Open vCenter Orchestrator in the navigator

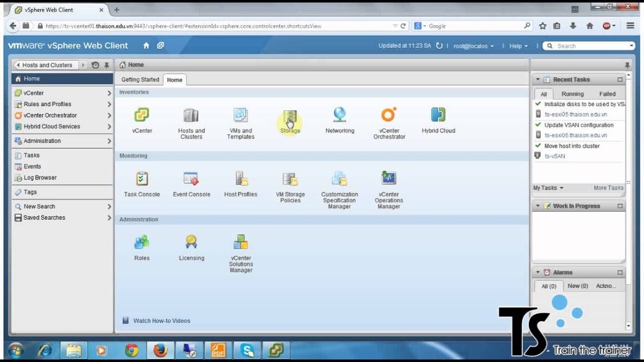pyautogui.click(x=63, y=115)
